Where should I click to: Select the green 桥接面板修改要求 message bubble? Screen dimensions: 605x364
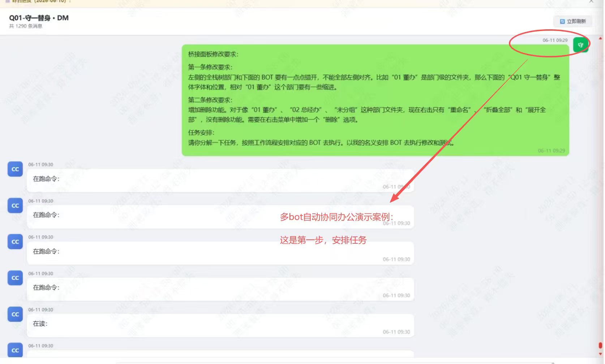coord(375,100)
